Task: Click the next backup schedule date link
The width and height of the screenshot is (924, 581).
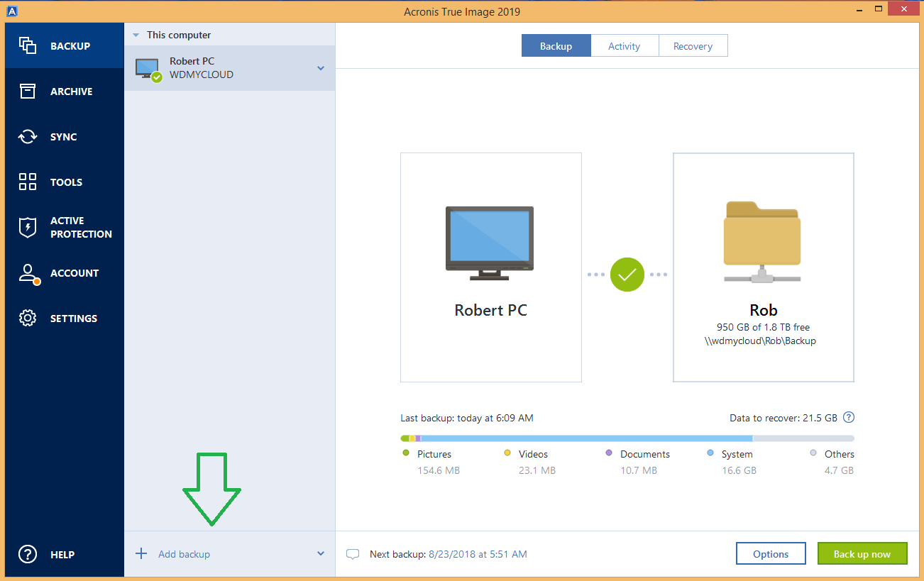Action: (478, 554)
